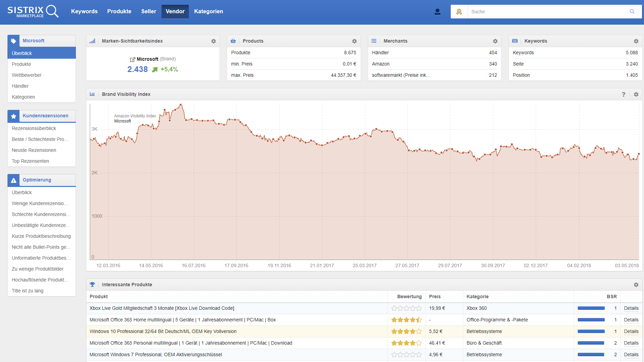Open Wettbewerber in the sidebar
The image size is (644, 362).
tap(27, 75)
